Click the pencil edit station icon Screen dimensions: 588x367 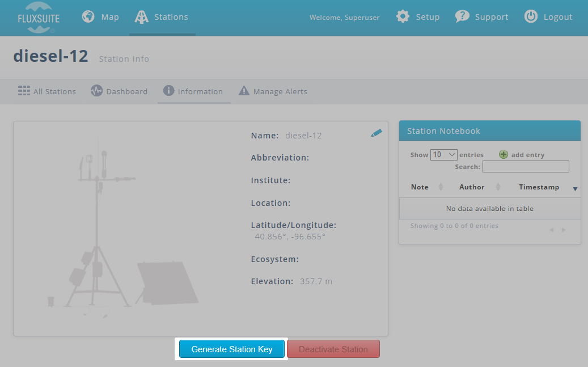click(377, 133)
